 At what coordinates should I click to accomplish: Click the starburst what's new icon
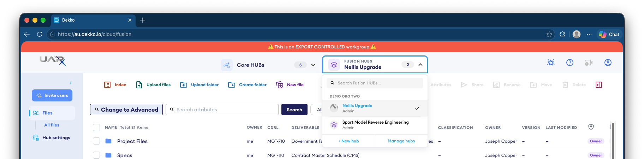click(551, 63)
